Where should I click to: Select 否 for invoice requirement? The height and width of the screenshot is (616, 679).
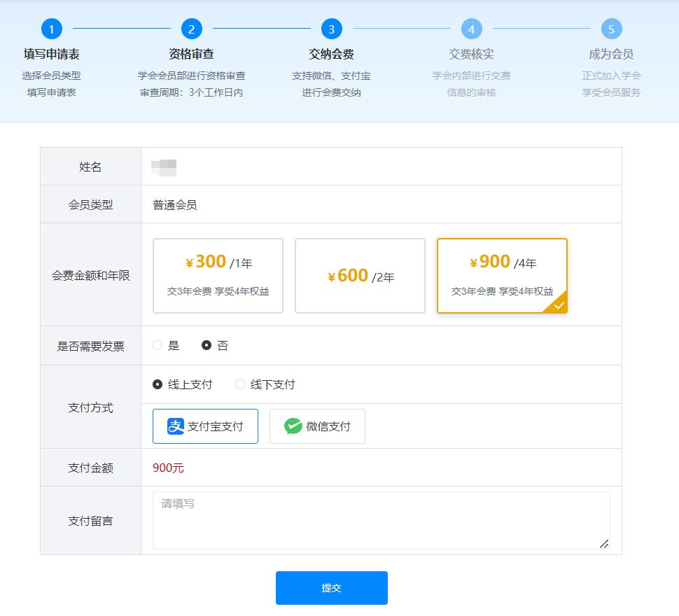click(x=206, y=345)
